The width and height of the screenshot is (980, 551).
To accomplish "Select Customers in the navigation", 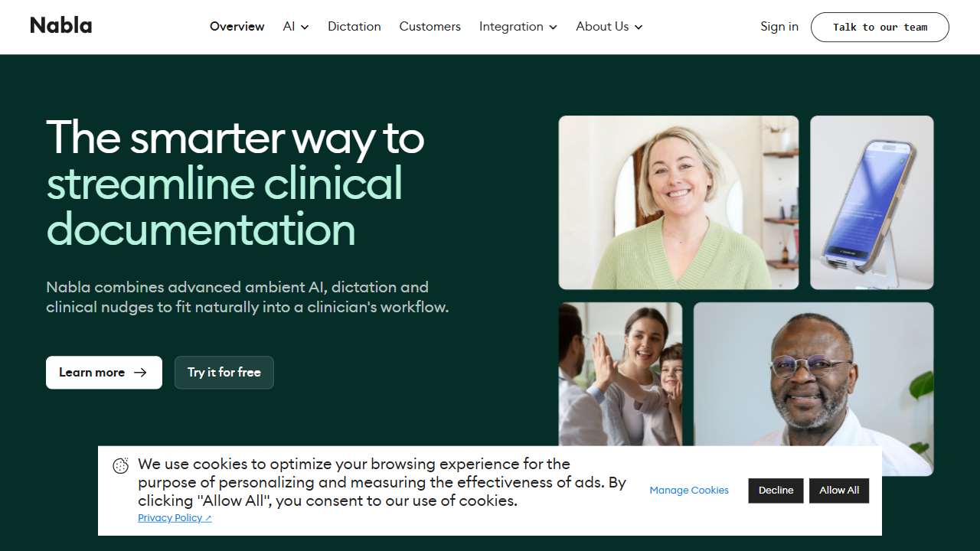I will [x=430, y=26].
